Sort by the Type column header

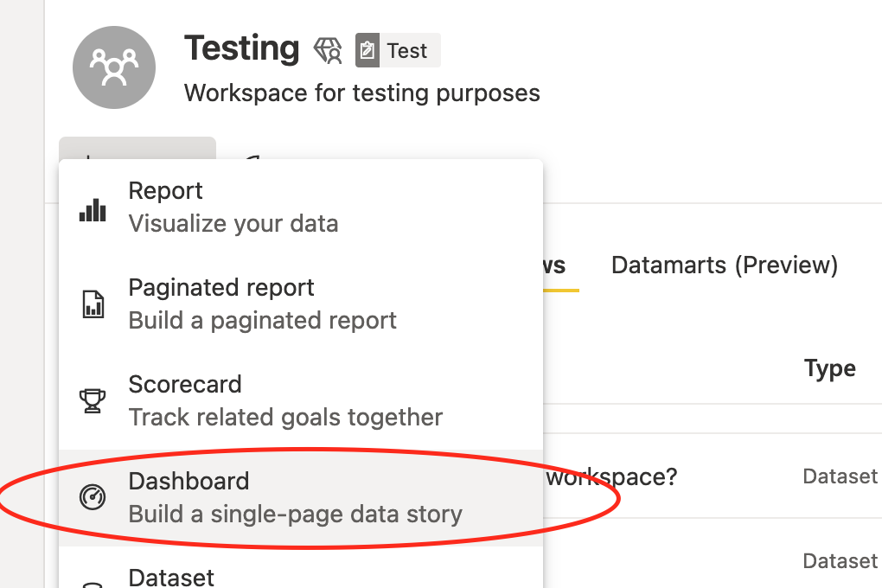830,368
